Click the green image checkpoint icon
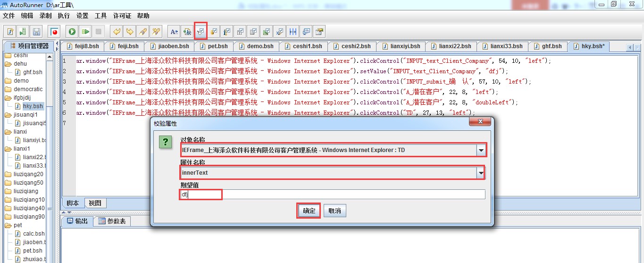The width and height of the screenshot is (644, 263). point(267,32)
